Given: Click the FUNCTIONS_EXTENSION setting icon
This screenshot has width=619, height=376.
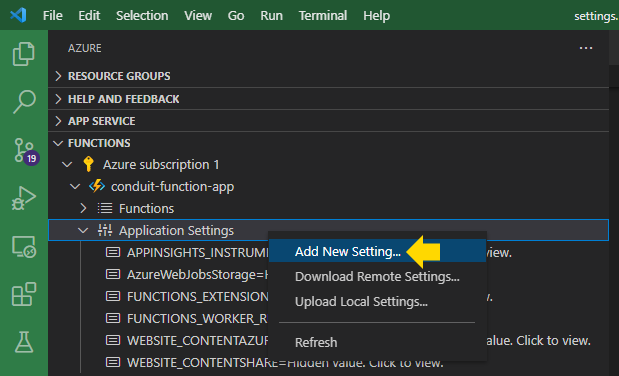Looking at the screenshot, I should (x=113, y=296).
